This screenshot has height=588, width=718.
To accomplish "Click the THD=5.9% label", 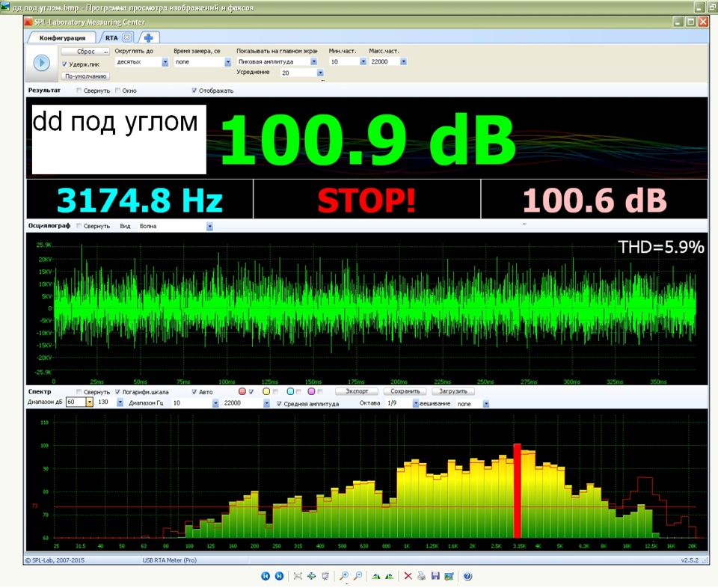I will (660, 248).
